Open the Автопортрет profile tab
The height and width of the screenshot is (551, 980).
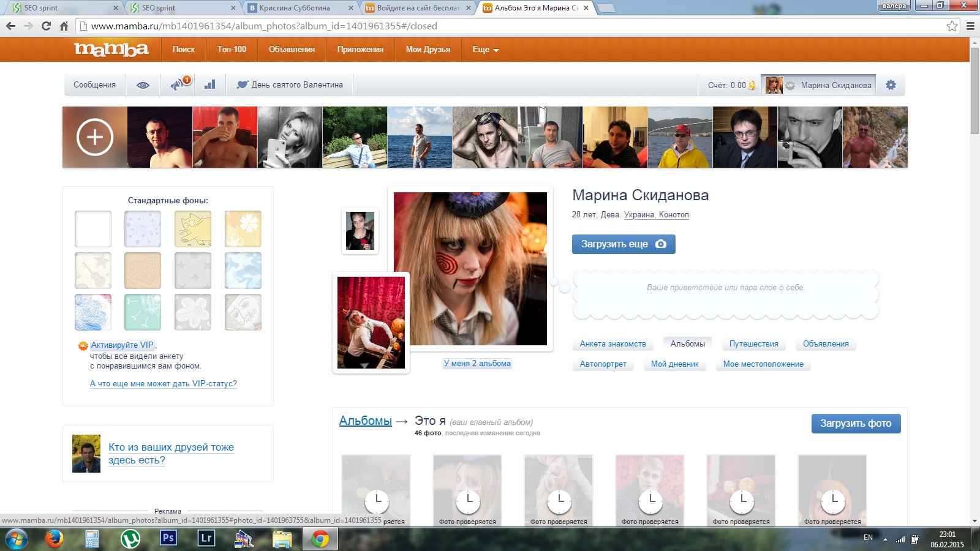[603, 364]
